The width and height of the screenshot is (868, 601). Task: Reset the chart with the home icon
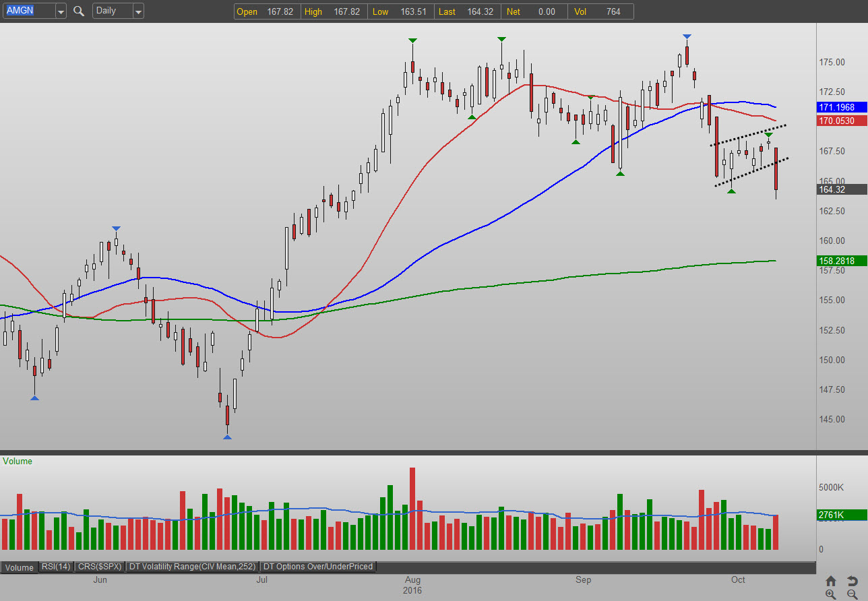point(831,581)
